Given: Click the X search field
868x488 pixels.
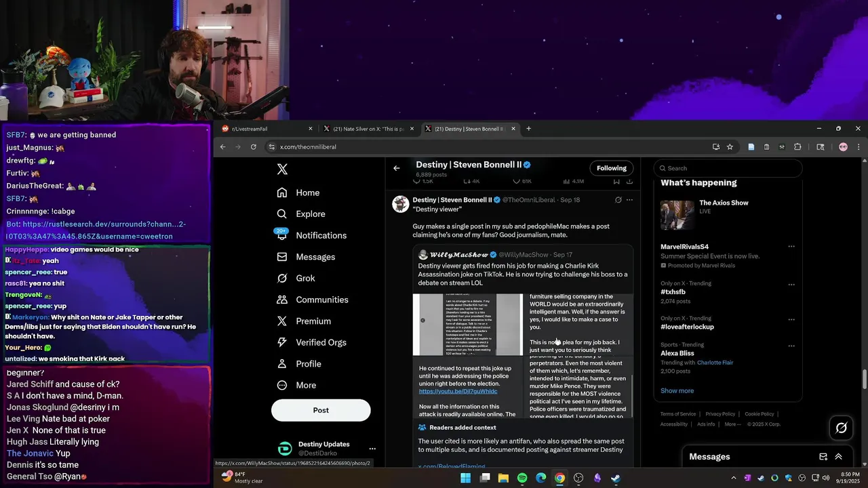Looking at the screenshot, I should pyautogui.click(x=728, y=168).
